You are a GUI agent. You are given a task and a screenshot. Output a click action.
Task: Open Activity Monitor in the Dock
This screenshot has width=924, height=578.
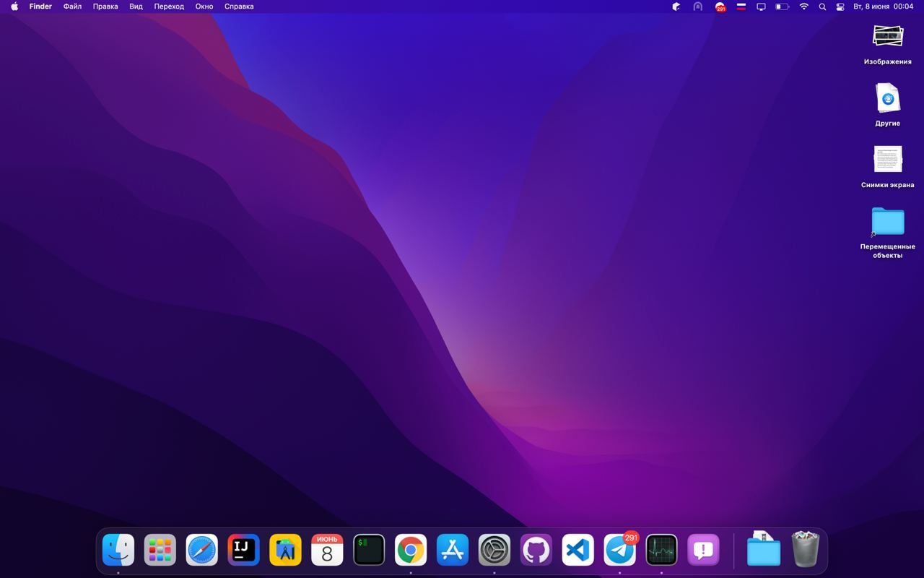point(661,550)
